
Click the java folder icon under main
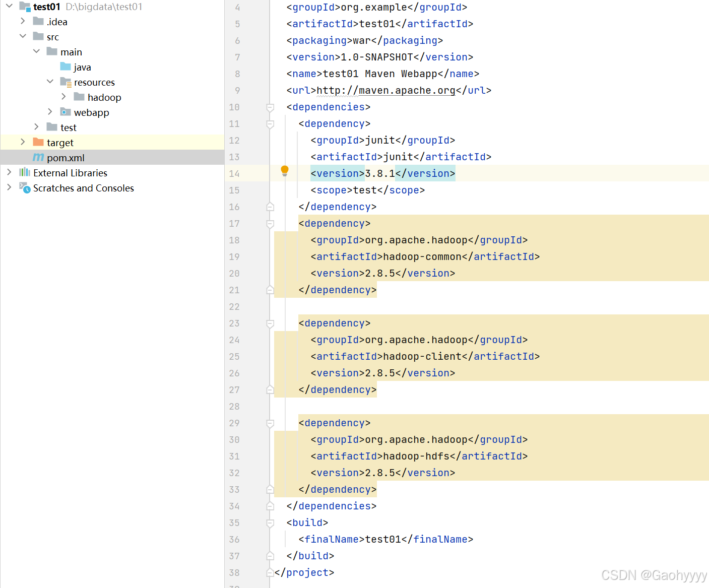click(65, 67)
